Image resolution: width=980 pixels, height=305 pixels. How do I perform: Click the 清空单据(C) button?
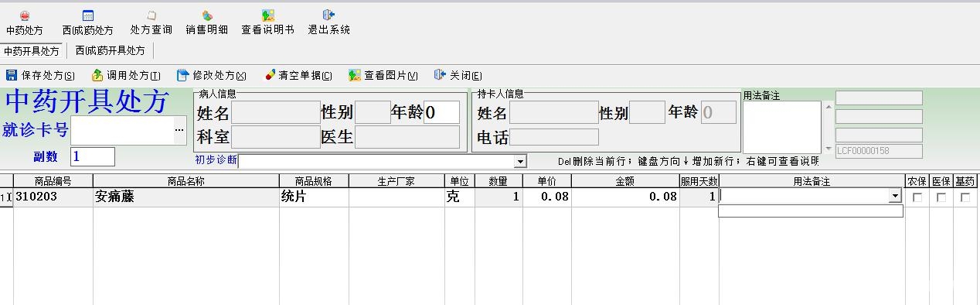298,75
